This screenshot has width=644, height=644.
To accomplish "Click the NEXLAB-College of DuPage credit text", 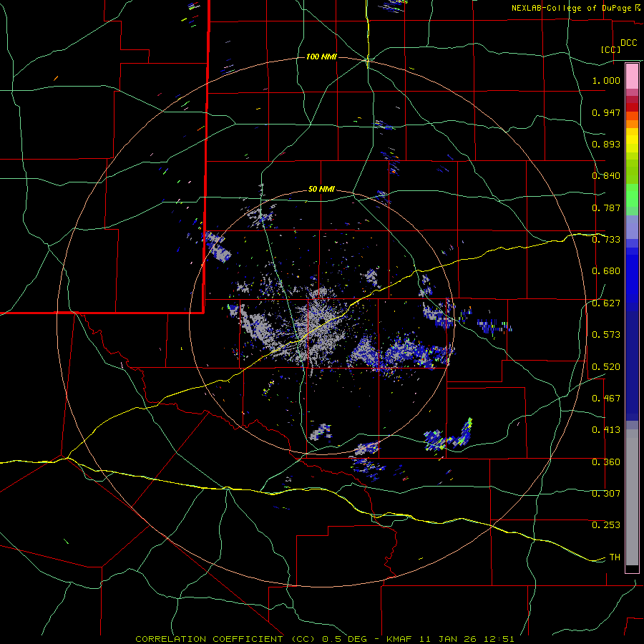I will pyautogui.click(x=575, y=8).
